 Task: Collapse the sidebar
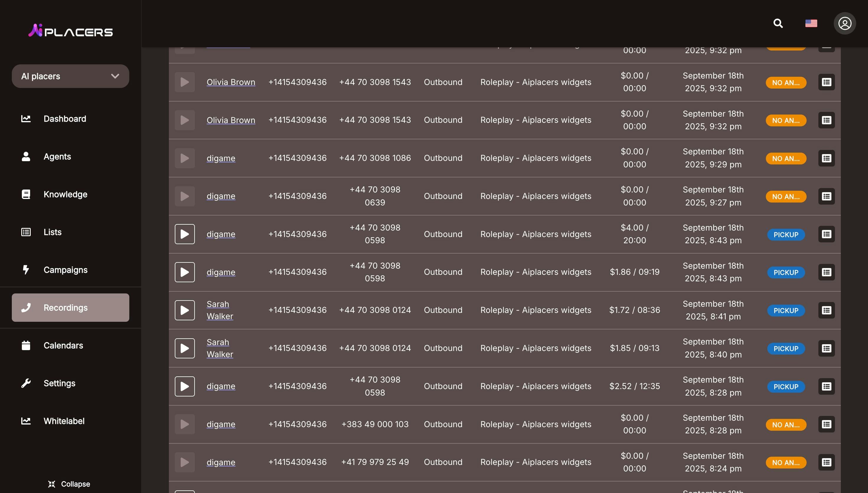tap(69, 484)
